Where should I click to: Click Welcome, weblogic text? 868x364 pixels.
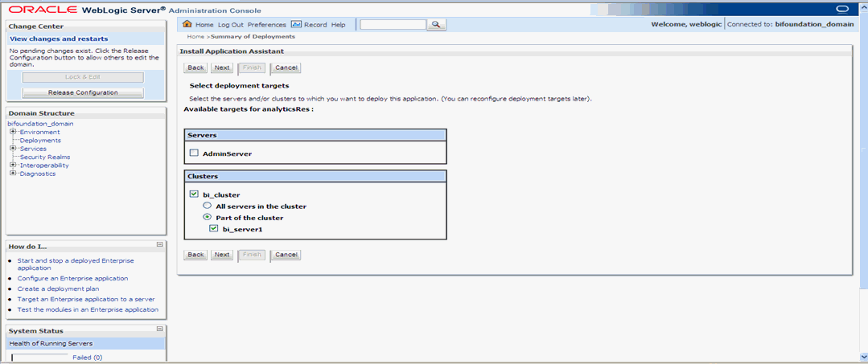click(x=687, y=25)
